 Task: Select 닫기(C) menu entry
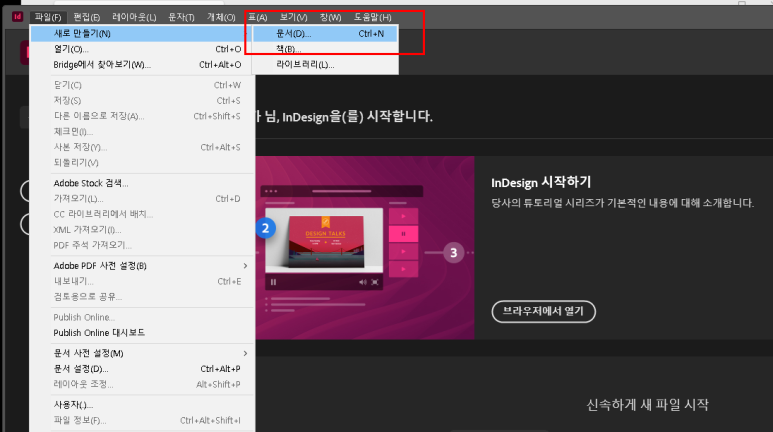coord(142,85)
